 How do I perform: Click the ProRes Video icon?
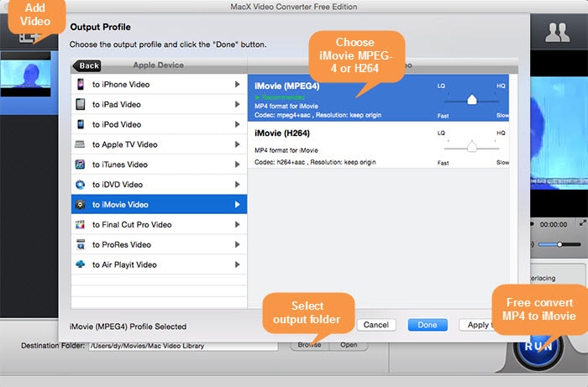click(x=81, y=244)
